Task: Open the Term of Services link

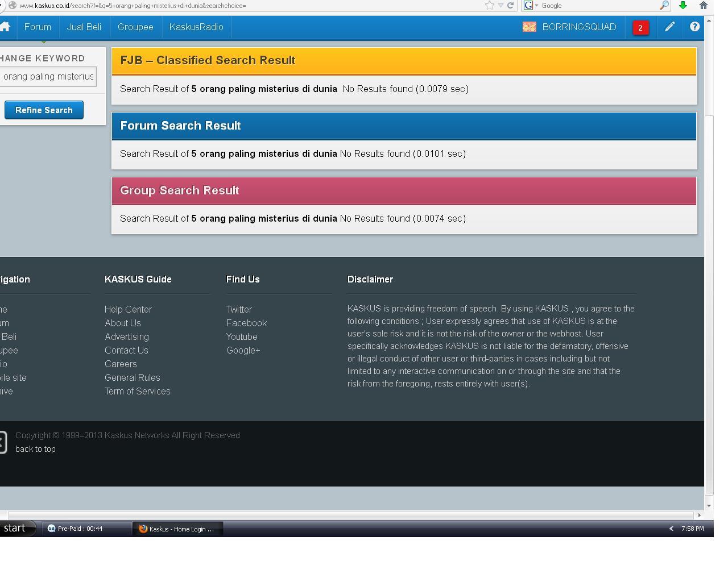Action: [137, 391]
